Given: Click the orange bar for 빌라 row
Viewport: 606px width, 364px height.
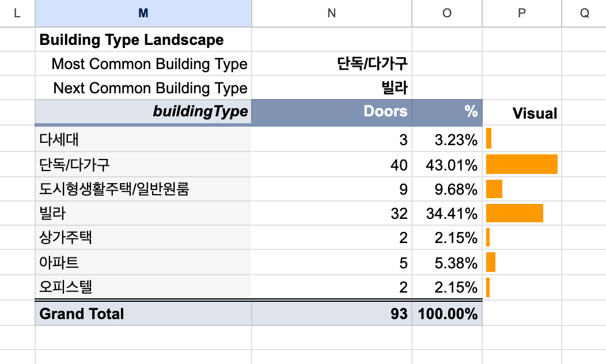Looking at the screenshot, I should tap(514, 213).
